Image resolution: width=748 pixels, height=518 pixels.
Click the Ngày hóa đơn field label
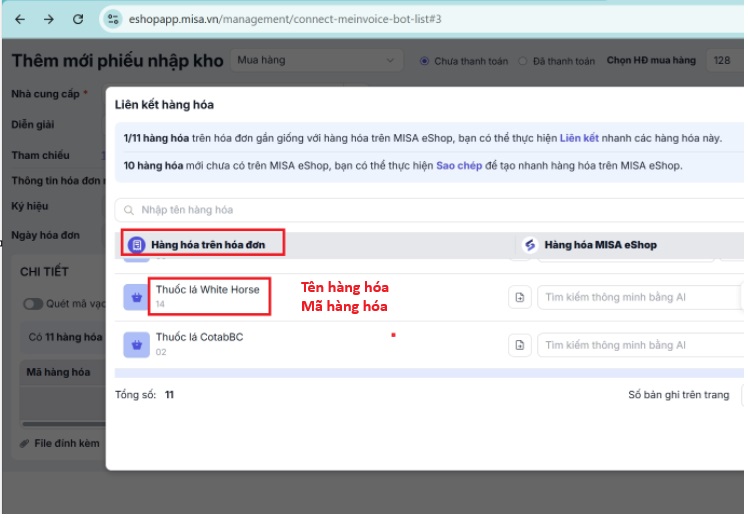(x=45, y=235)
